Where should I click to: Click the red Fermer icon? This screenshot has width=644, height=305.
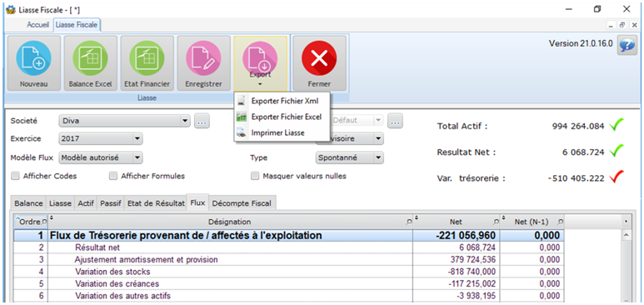[319, 62]
